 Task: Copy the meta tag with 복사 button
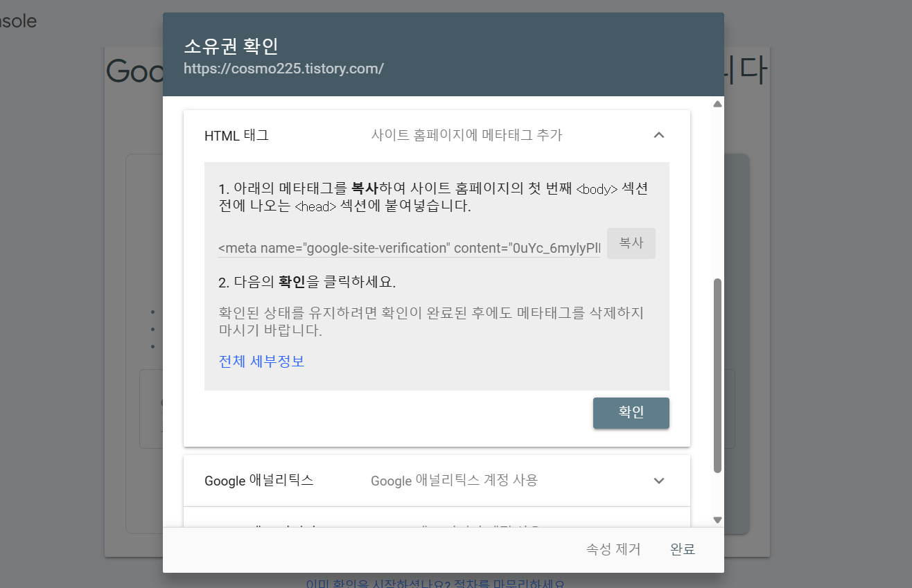(631, 244)
